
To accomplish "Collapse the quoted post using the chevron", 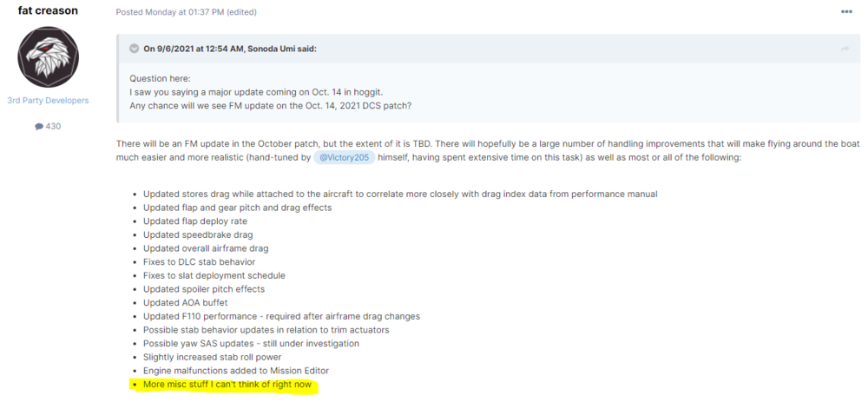I will coord(134,49).
